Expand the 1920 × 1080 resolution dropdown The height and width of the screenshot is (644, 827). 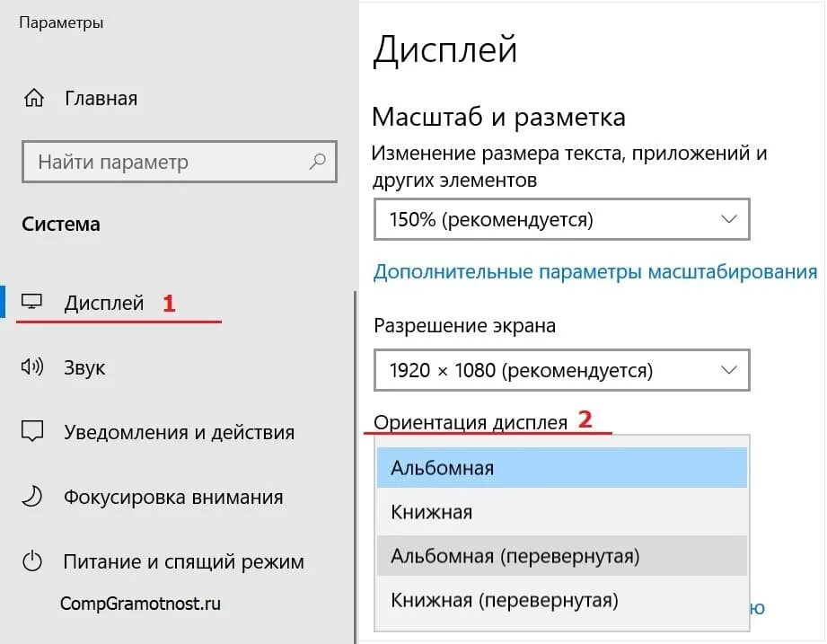coord(562,370)
